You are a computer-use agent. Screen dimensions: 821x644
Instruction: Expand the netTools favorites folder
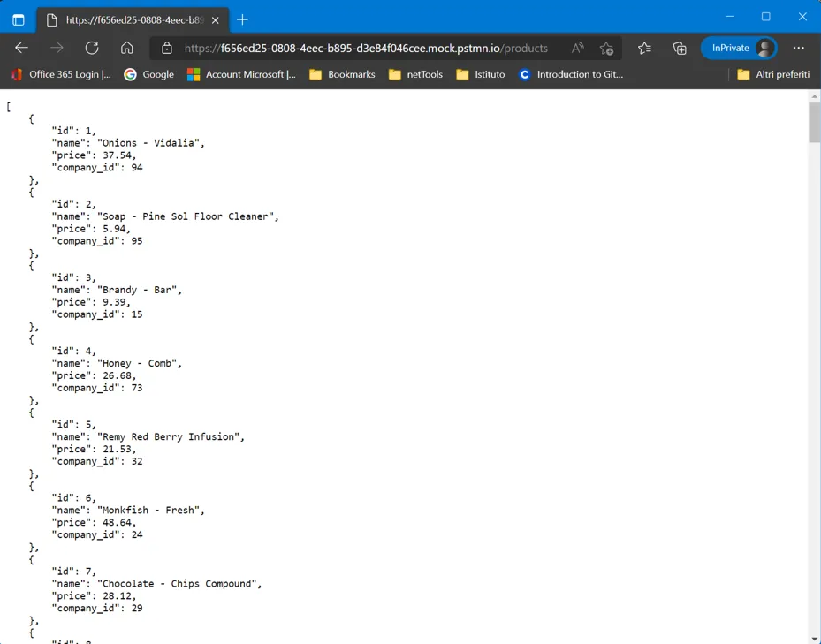415,74
